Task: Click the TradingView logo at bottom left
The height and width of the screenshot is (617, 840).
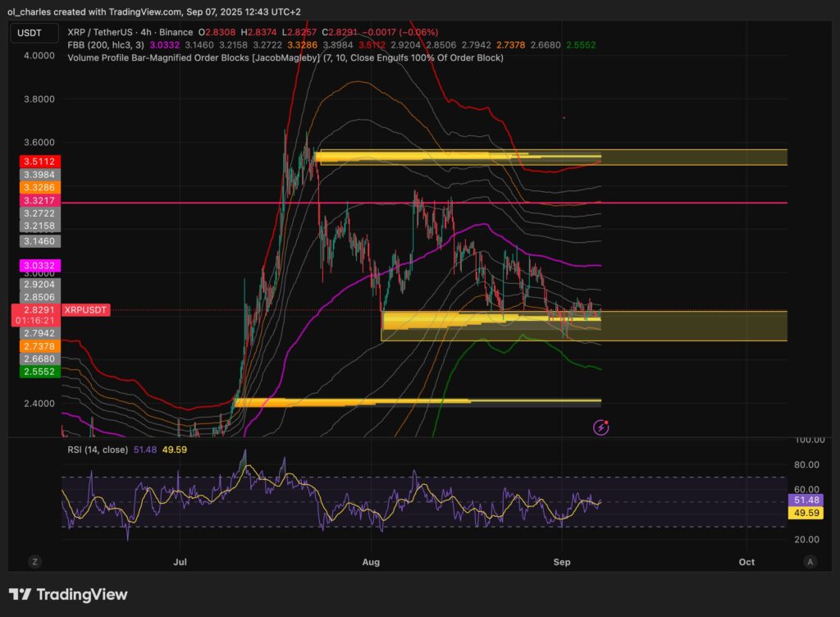Action: (x=68, y=594)
